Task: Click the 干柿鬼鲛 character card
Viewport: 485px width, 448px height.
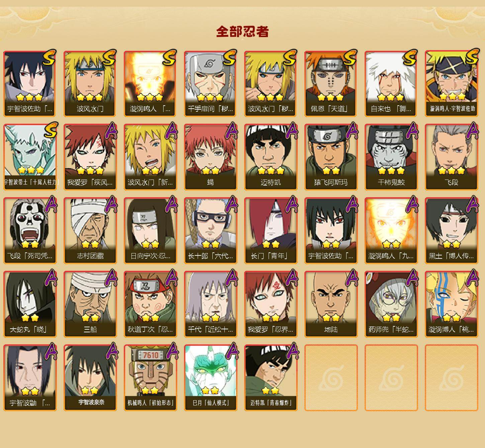Action: 391,157
